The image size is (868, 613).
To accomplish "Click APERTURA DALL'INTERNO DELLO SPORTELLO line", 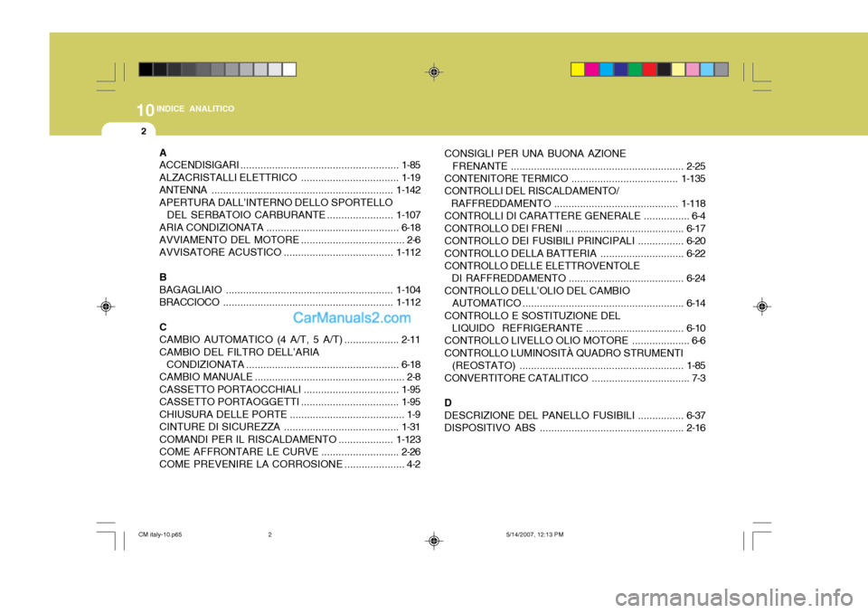I will tap(276, 203).
